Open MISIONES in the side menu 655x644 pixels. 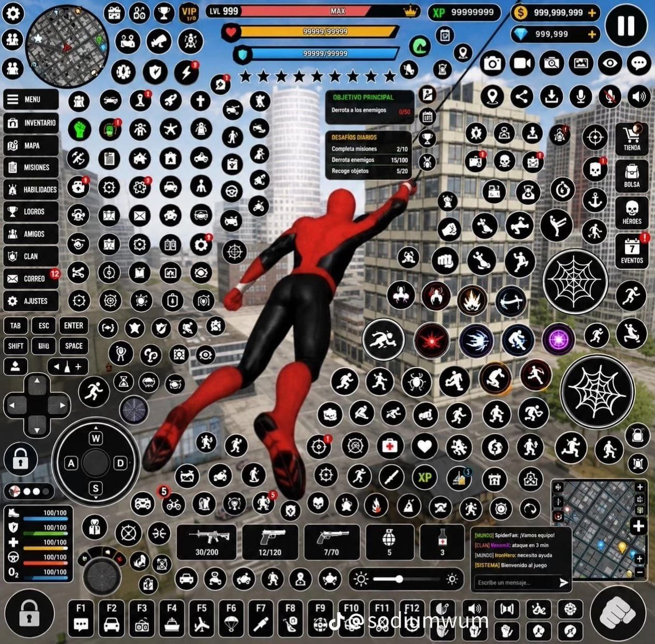coord(31,167)
